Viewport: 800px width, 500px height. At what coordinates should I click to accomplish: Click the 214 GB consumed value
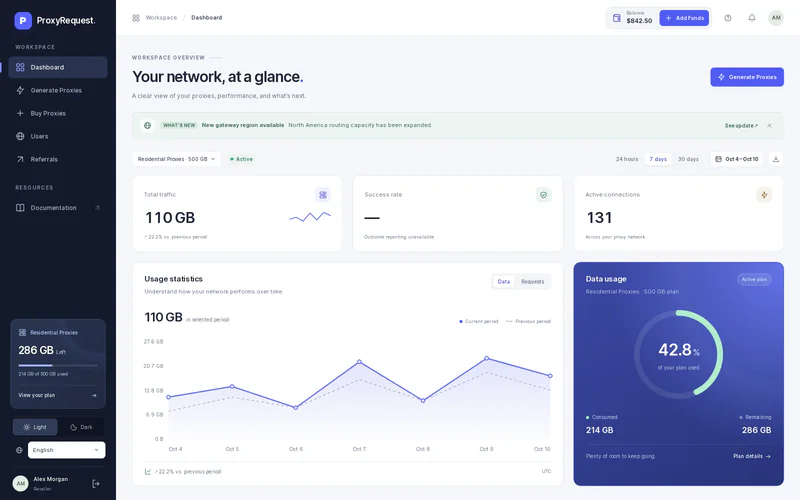pos(599,431)
